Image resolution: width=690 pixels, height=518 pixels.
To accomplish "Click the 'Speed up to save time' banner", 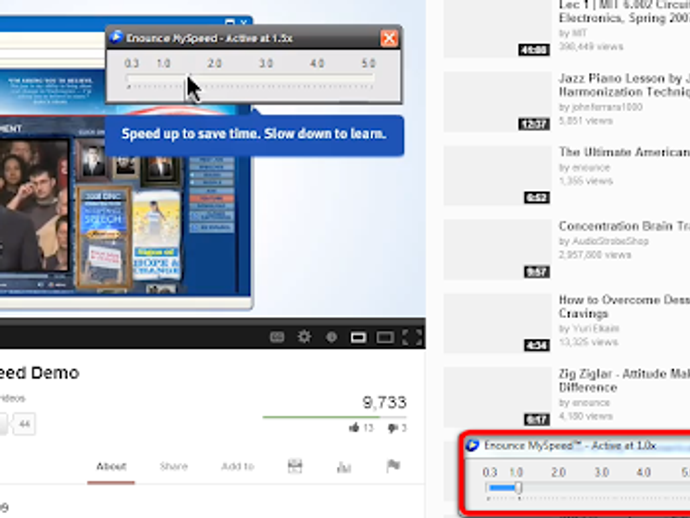I will click(254, 135).
